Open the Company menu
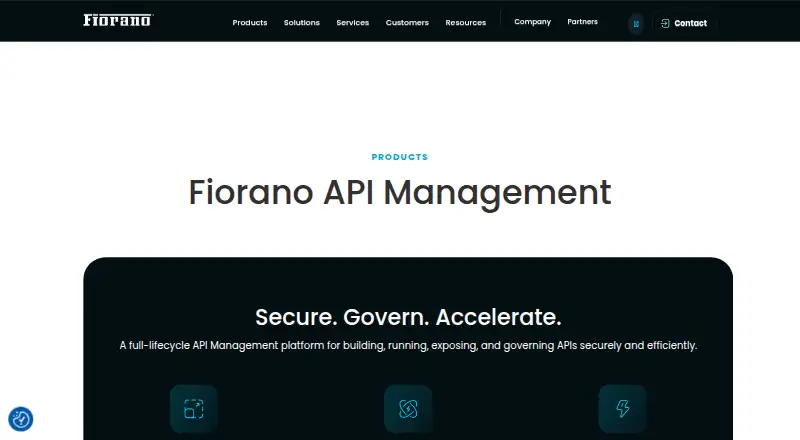This screenshot has width=800, height=440. tap(533, 22)
